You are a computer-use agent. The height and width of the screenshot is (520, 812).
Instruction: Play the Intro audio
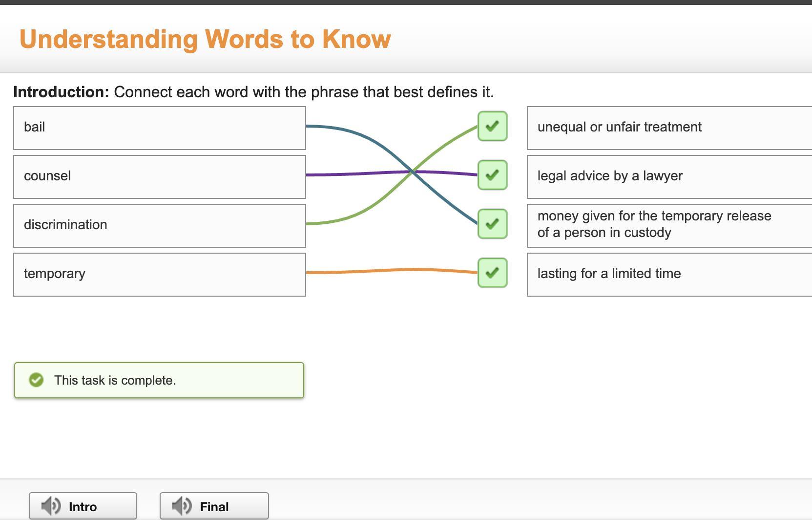83,506
